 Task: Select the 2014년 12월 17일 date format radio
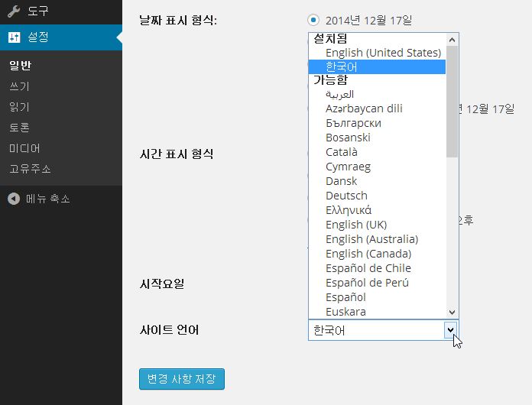tap(313, 20)
